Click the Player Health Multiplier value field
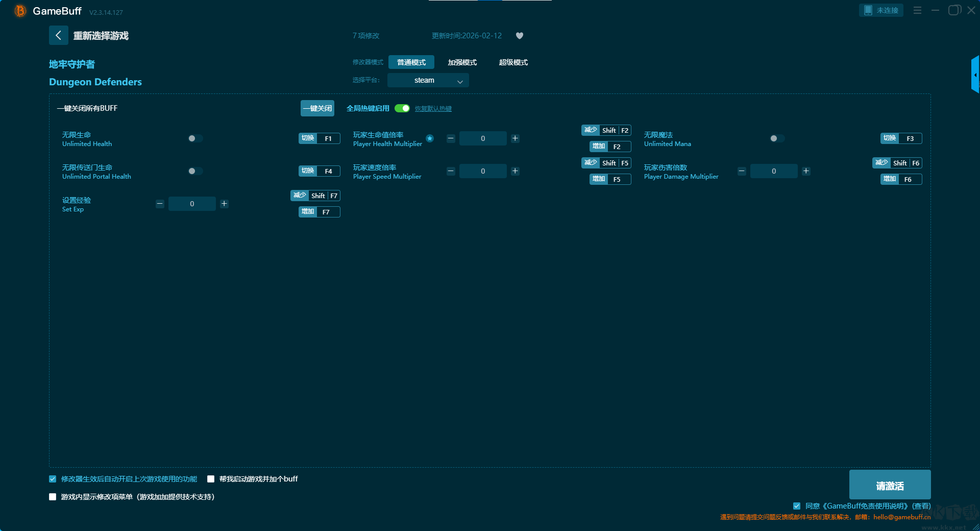980x531 pixels. (483, 138)
